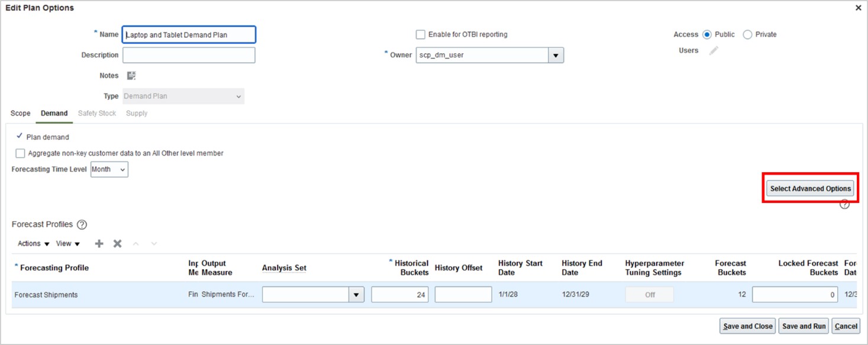The height and width of the screenshot is (345, 868).
Task: Enable OTBI reporting checkbox
Action: [x=421, y=34]
